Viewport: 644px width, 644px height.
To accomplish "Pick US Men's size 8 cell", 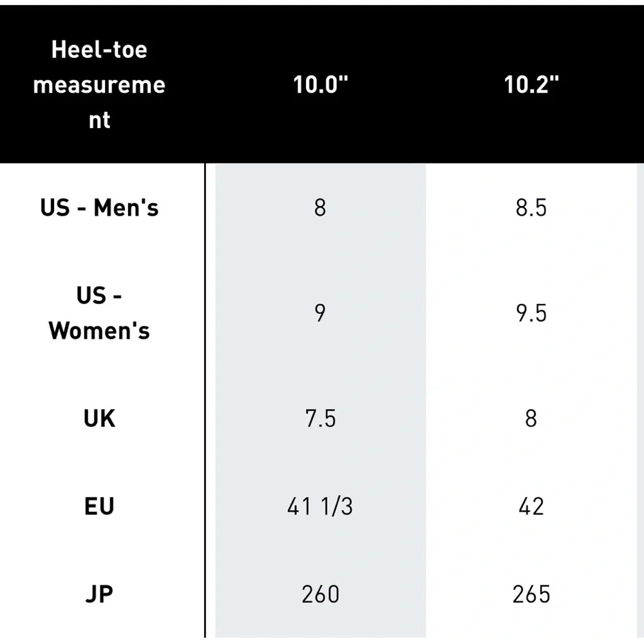I will pyautogui.click(x=320, y=208).
